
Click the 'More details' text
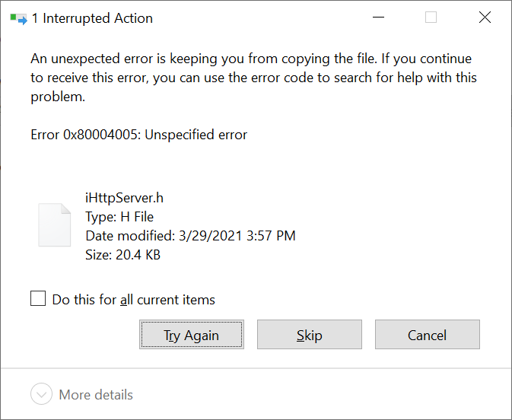96,395
